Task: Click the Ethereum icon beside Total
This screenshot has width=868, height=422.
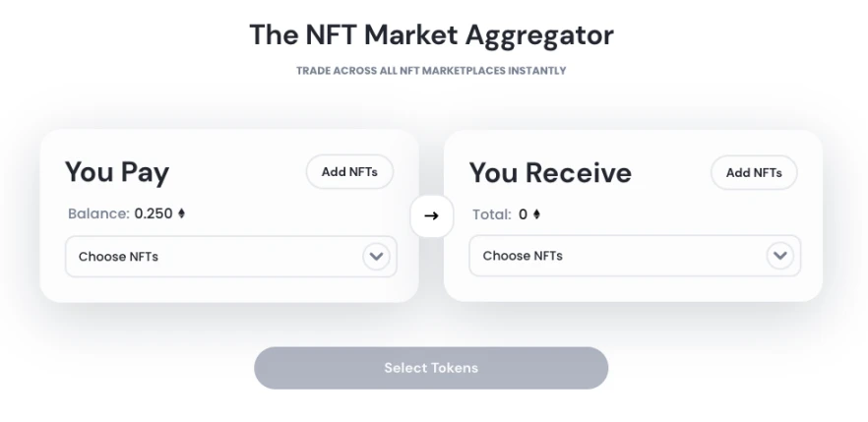Action: 536,214
